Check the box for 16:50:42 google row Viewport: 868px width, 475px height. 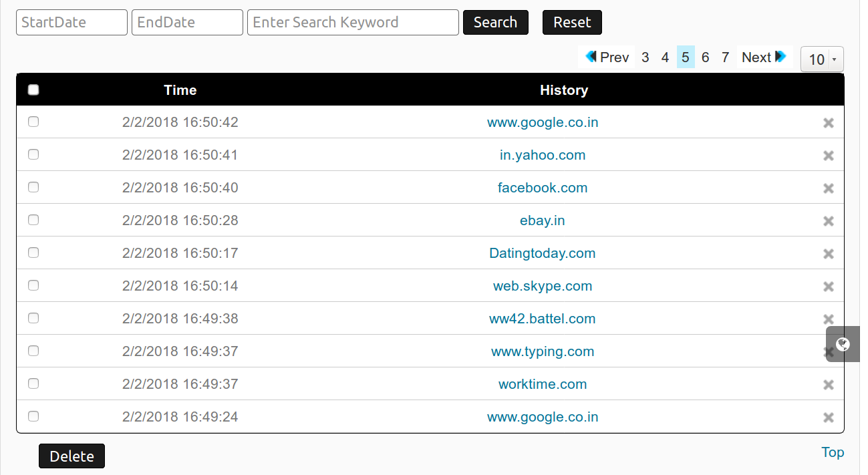pyautogui.click(x=33, y=122)
